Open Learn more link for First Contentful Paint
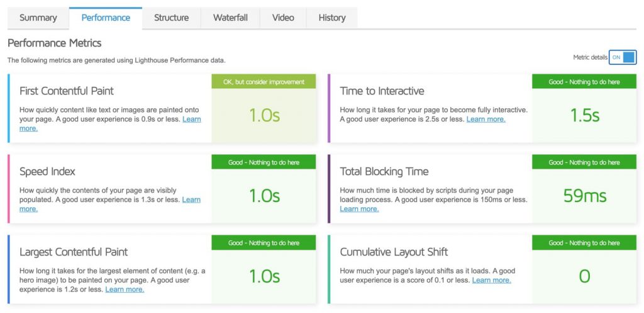 click(191, 119)
